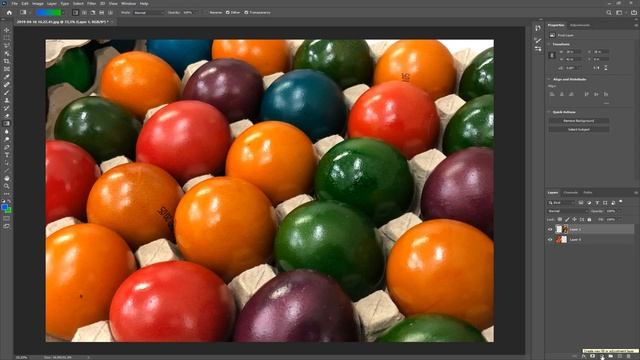Screen dimensions: 640x360
Task: Click the gradient preview swatch
Action: tap(48, 13)
